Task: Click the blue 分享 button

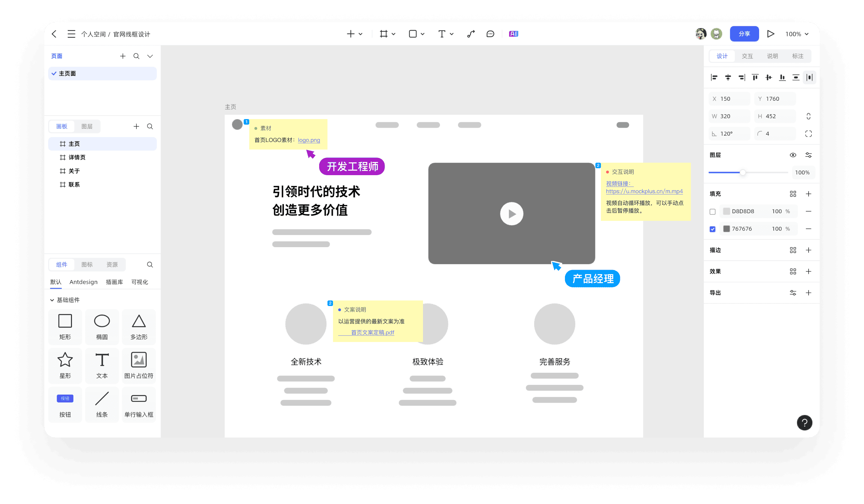Action: click(x=744, y=34)
